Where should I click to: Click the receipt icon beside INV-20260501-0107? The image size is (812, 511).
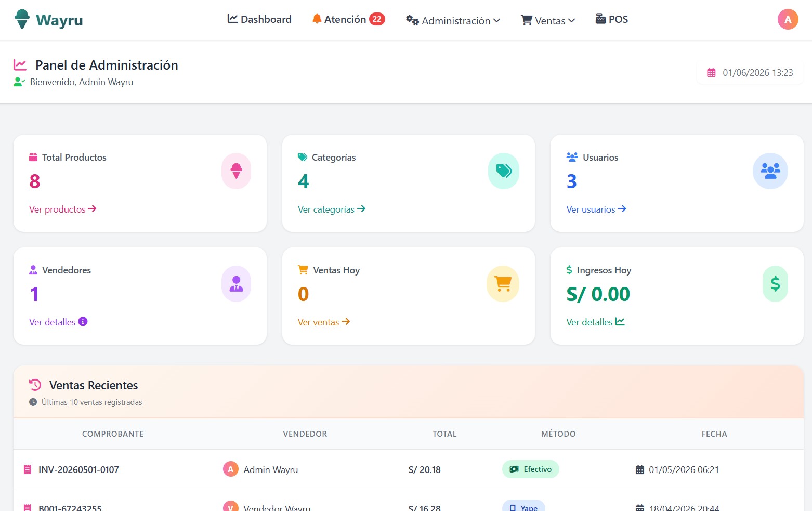(x=28, y=469)
